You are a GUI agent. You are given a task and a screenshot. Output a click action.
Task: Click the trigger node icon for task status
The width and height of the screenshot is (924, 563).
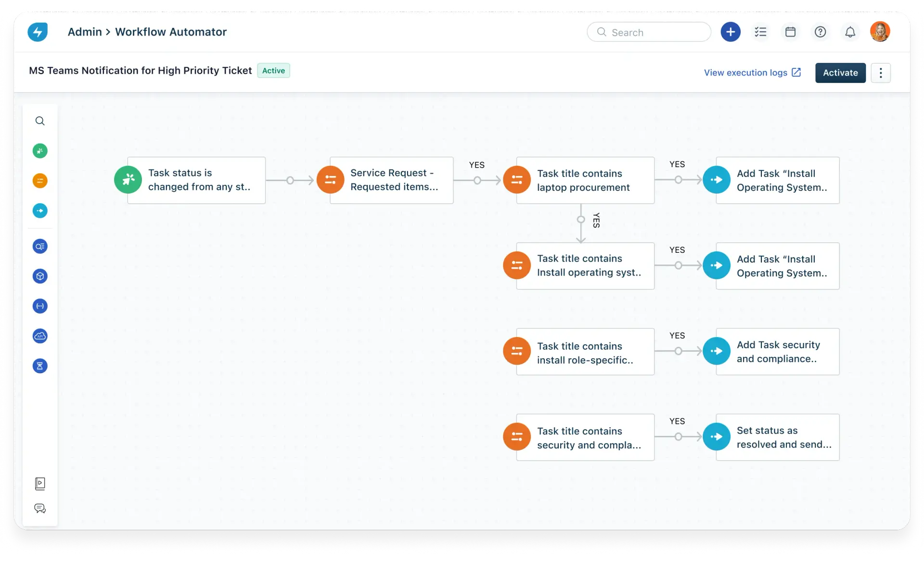128,180
